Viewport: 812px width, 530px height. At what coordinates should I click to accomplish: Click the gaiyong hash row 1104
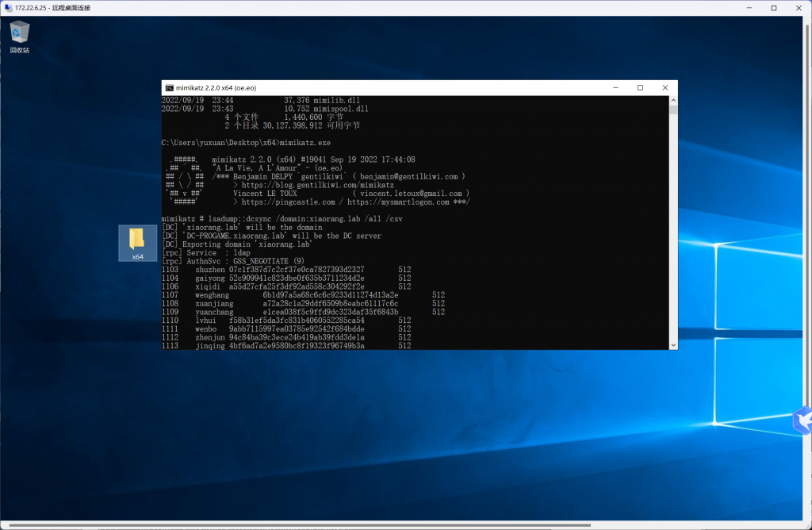tap(286, 278)
